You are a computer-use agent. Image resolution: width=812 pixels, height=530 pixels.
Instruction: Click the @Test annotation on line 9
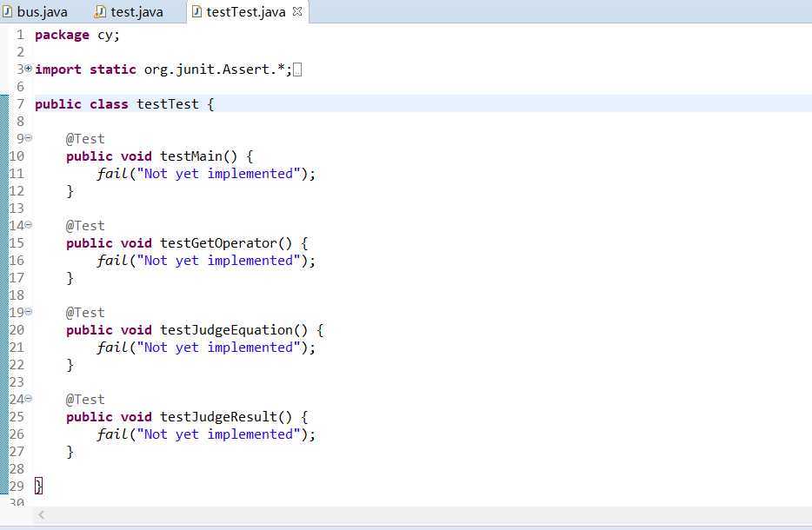[85, 139]
